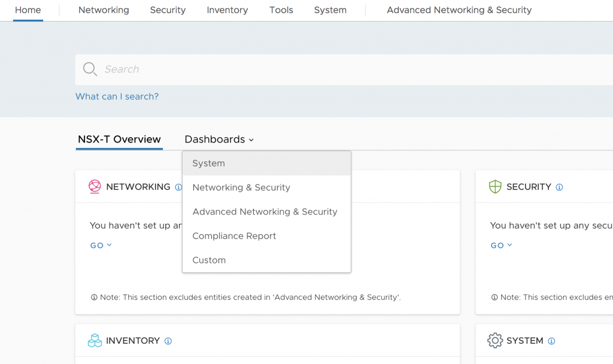The height and width of the screenshot is (364, 613).
Task: Select Networking & Security dashboard entry
Action: coord(266,187)
